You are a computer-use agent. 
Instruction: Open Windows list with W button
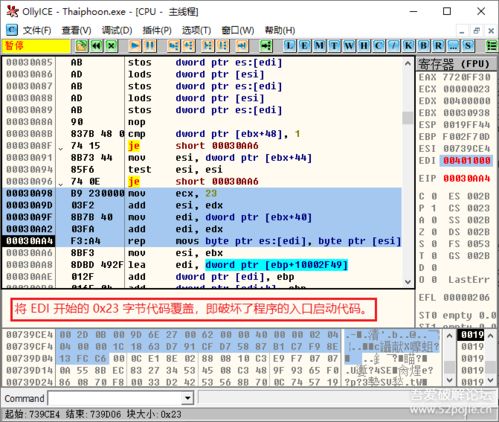[349, 46]
